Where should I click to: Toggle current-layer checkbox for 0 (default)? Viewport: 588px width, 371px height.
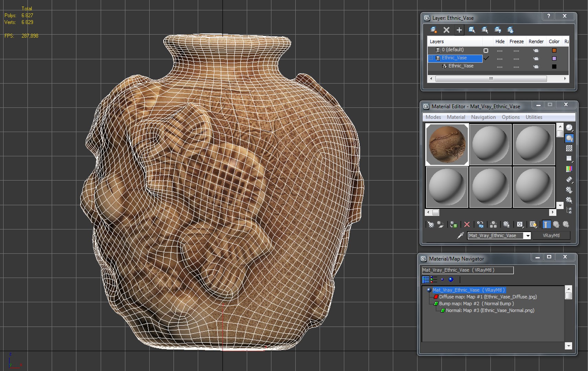tap(486, 50)
